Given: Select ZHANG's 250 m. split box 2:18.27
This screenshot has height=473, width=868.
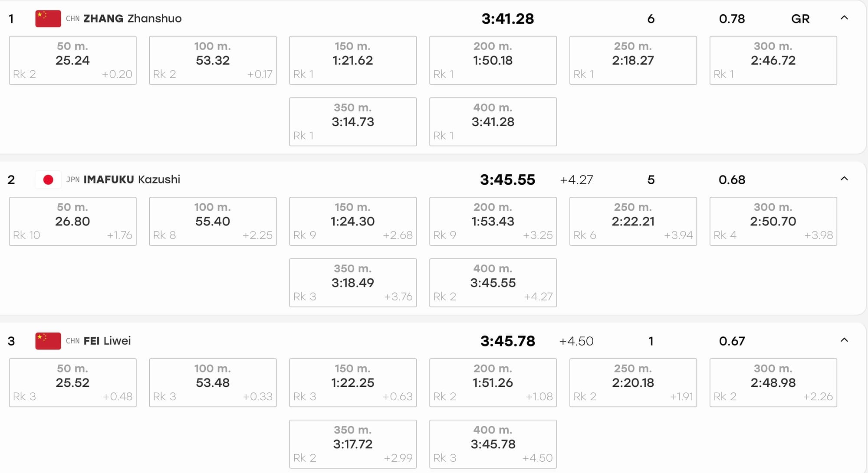Looking at the screenshot, I should (x=633, y=60).
